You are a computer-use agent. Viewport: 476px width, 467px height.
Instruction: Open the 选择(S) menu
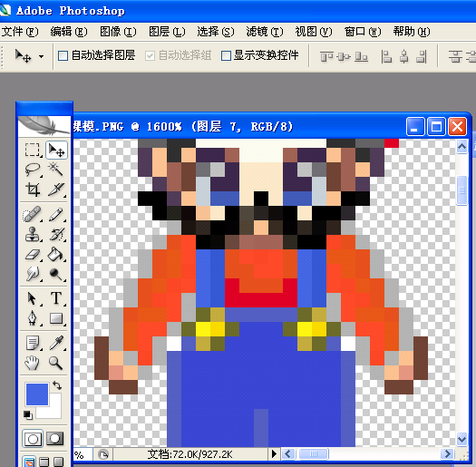click(216, 32)
